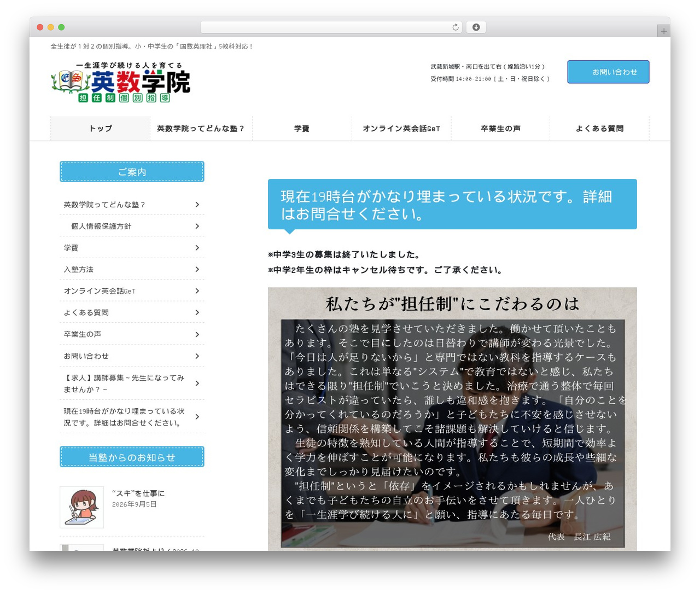
Task: Open 英数学院ってどんな塾？ in the top navigation
Action: point(201,129)
